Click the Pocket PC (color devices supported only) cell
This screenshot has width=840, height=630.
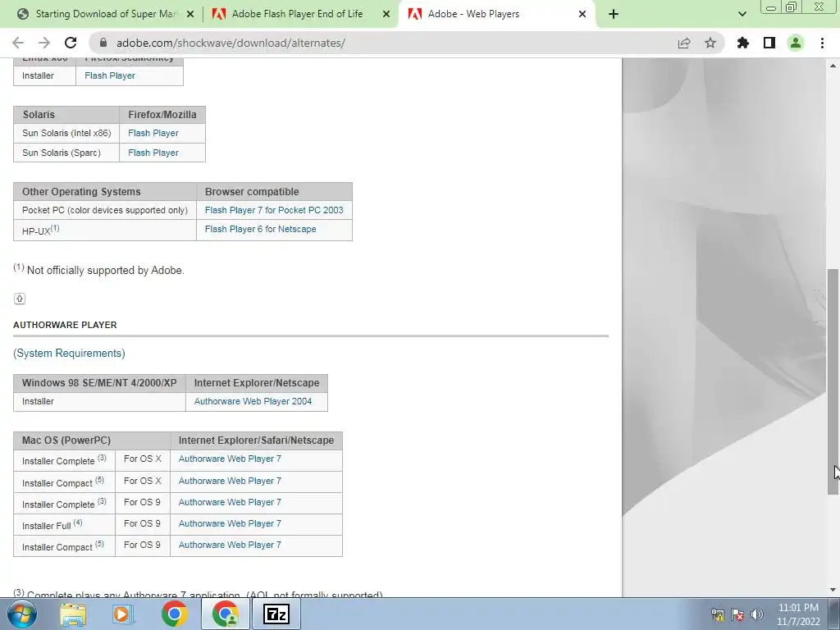[105, 210]
